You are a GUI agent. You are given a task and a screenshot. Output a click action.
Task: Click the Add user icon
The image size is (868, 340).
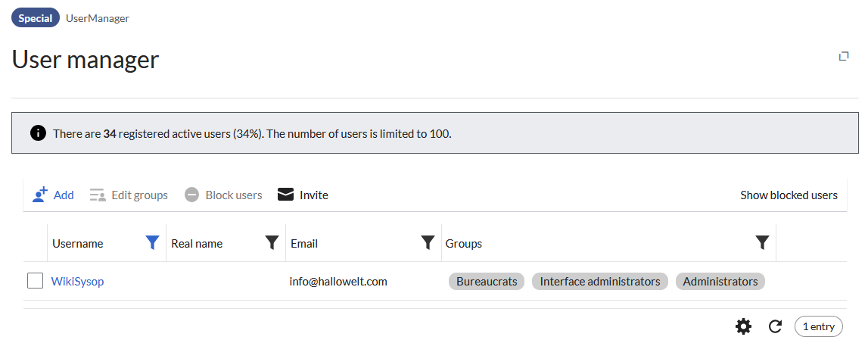click(x=40, y=195)
